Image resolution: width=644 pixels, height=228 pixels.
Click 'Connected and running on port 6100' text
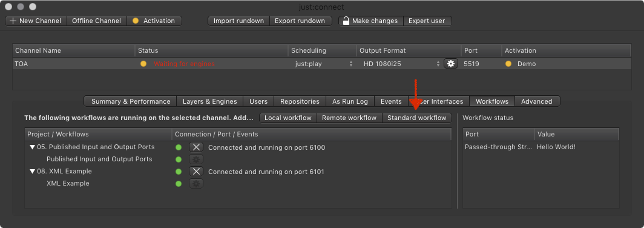pyautogui.click(x=266, y=147)
